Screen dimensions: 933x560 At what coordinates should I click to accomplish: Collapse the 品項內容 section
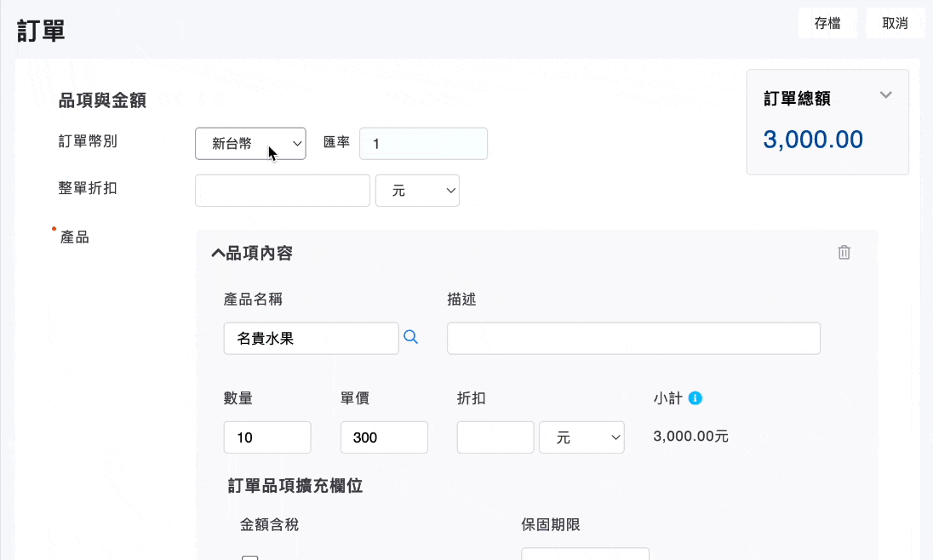218,254
